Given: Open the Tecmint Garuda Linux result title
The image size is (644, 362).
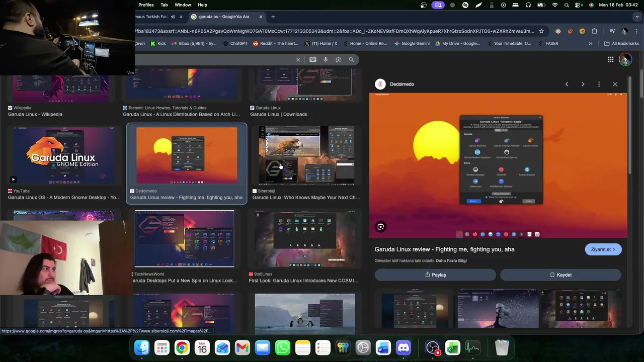Looking at the screenshot, I should coord(182,115).
